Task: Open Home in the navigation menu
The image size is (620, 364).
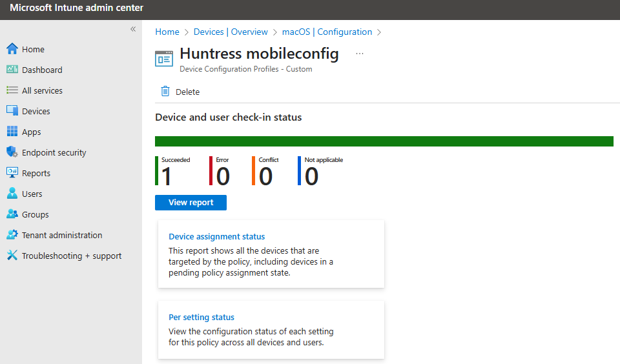Action: [x=33, y=49]
